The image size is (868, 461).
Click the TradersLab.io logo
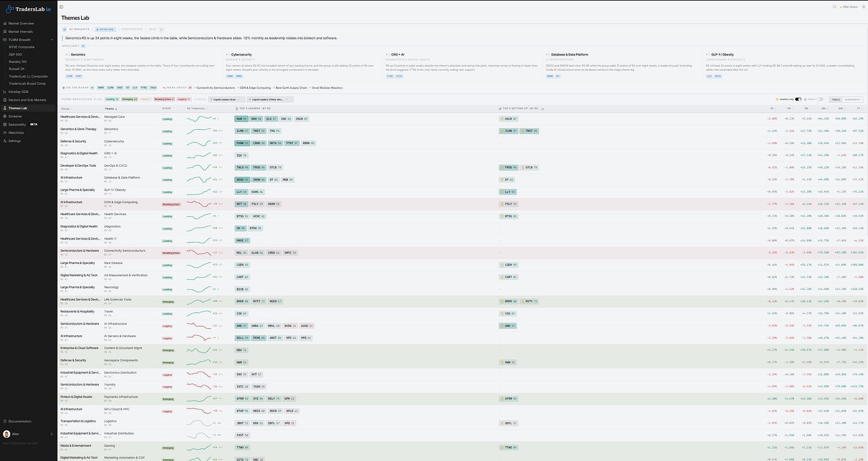(28, 9)
